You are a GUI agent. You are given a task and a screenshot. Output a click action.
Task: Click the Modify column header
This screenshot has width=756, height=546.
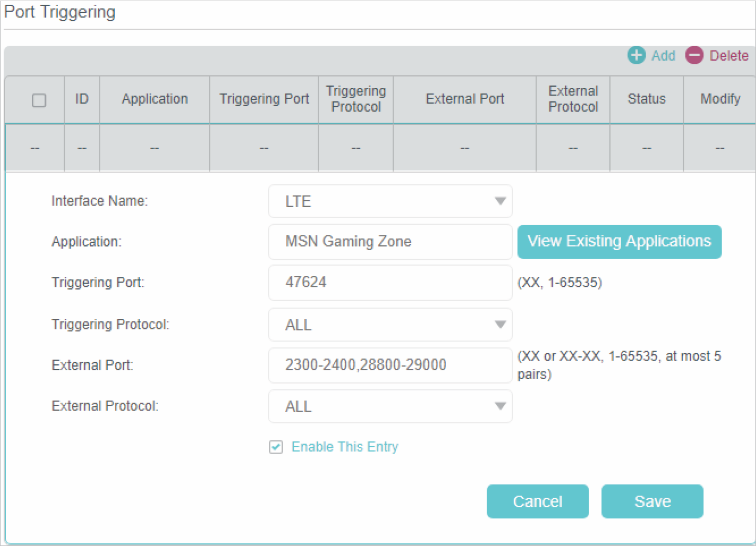pos(720,99)
